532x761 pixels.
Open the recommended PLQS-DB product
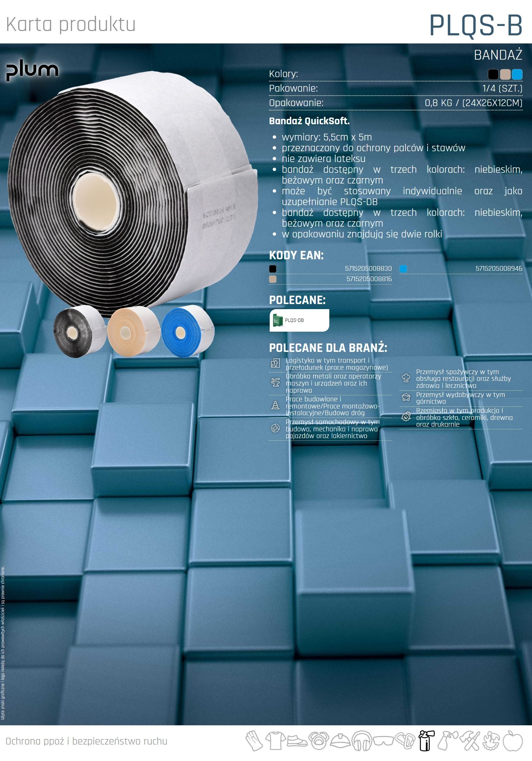click(299, 320)
